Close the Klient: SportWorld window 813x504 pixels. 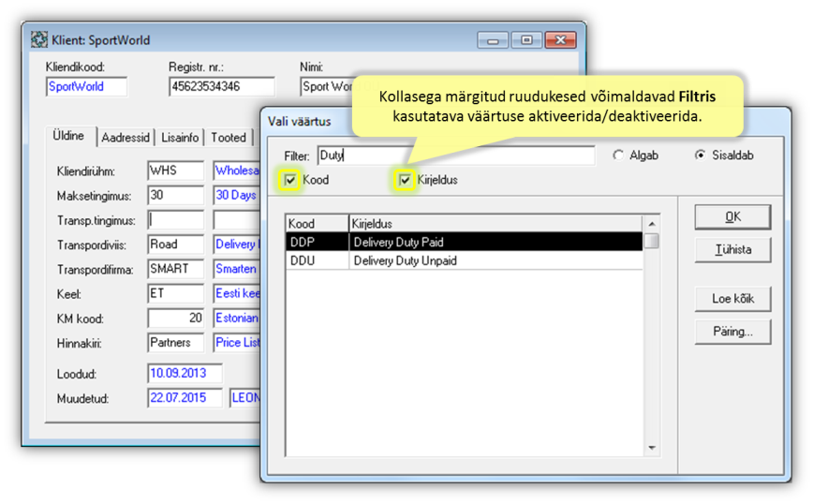click(560, 40)
